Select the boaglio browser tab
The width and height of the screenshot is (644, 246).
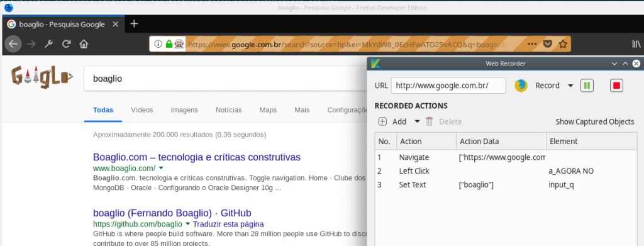pos(64,25)
